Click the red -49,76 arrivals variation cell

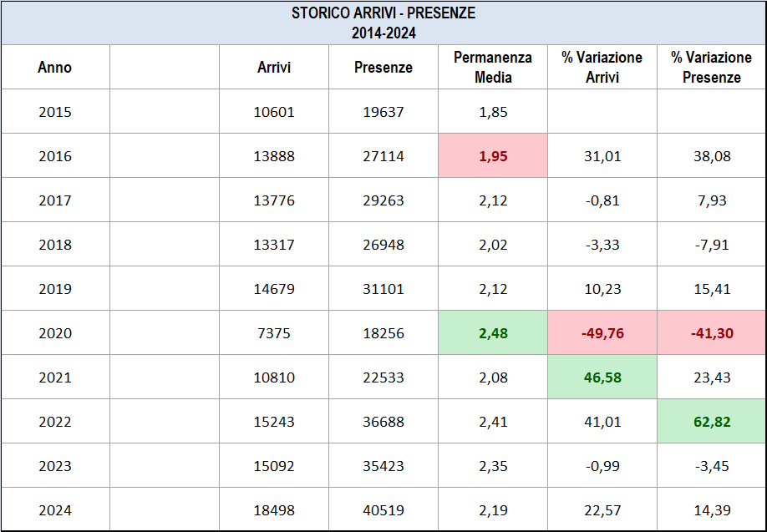pyautogui.click(x=602, y=332)
